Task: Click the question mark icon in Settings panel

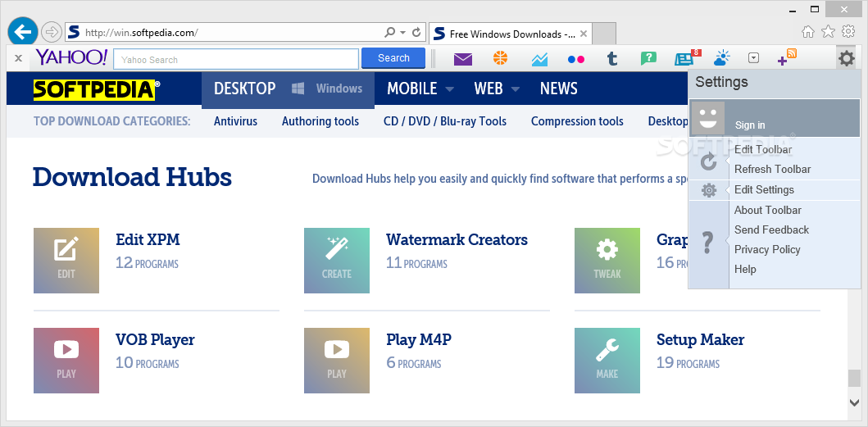Action: click(708, 243)
